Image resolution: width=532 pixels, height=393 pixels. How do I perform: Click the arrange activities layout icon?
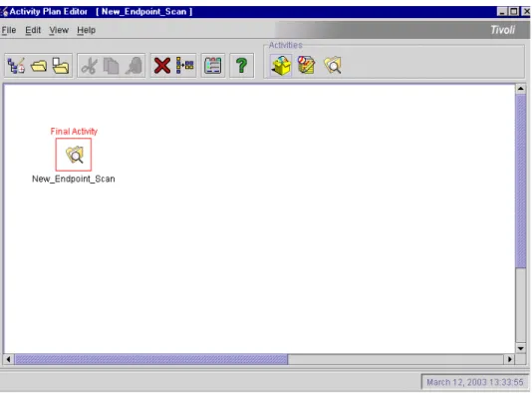coord(185,65)
